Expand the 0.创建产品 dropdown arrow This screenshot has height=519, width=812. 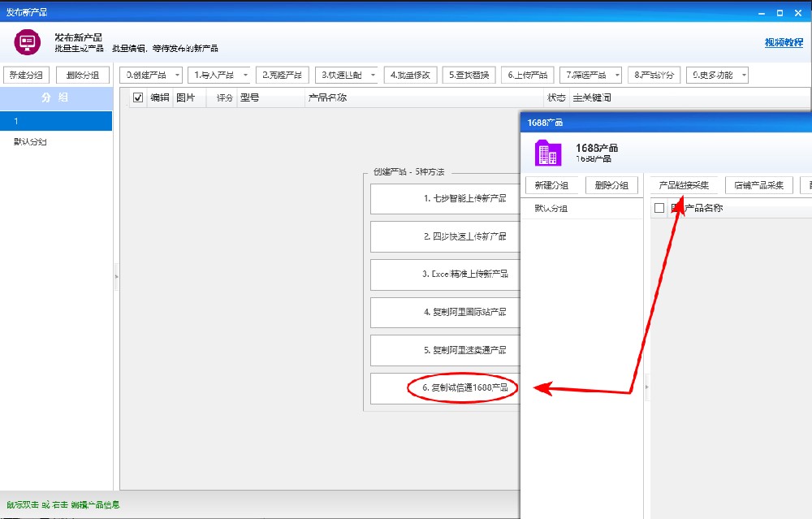(177, 75)
